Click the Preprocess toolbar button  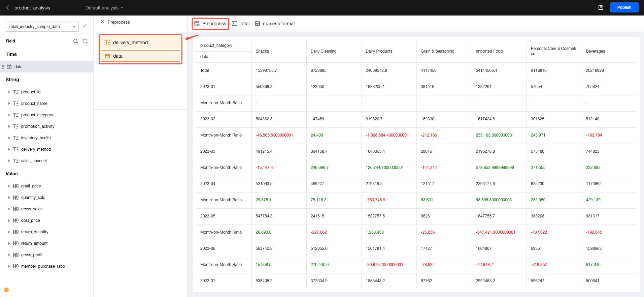pyautogui.click(x=210, y=24)
